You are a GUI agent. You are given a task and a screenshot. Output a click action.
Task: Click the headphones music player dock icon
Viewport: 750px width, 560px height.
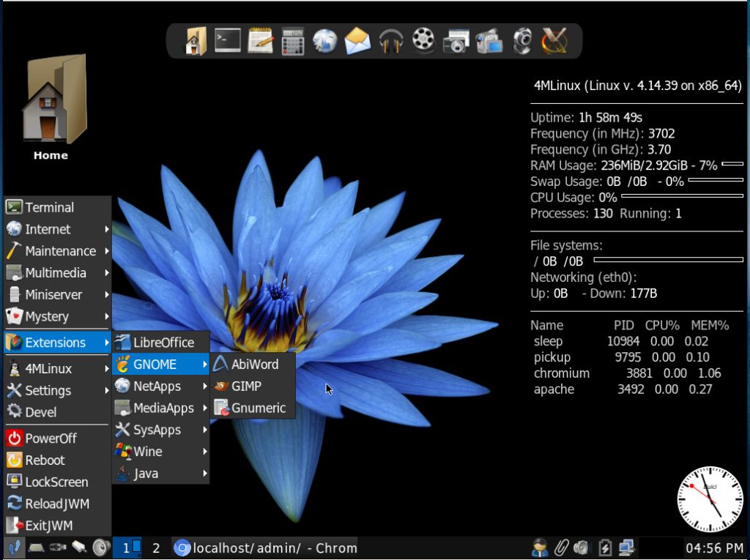point(391,40)
